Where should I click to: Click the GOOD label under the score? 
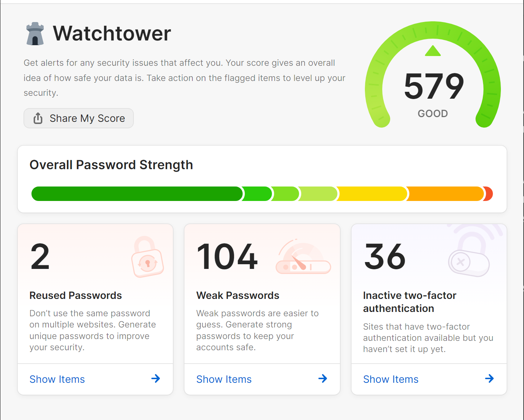click(433, 113)
